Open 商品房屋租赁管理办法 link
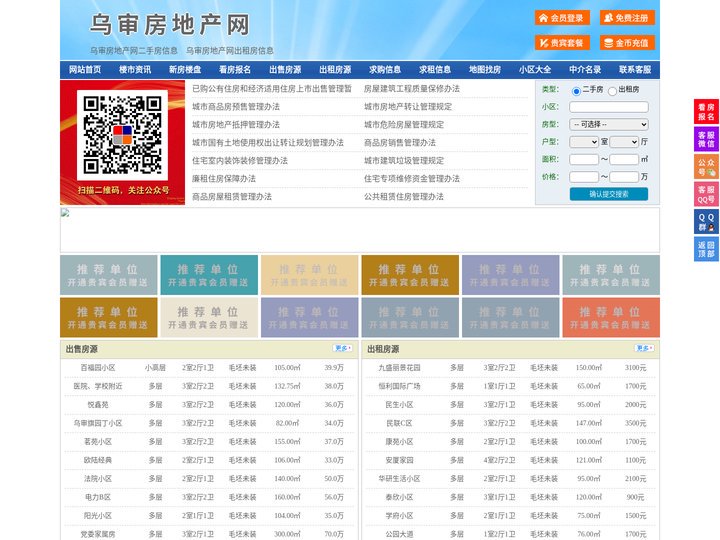Viewport: 720px width, 540px height. [232, 197]
